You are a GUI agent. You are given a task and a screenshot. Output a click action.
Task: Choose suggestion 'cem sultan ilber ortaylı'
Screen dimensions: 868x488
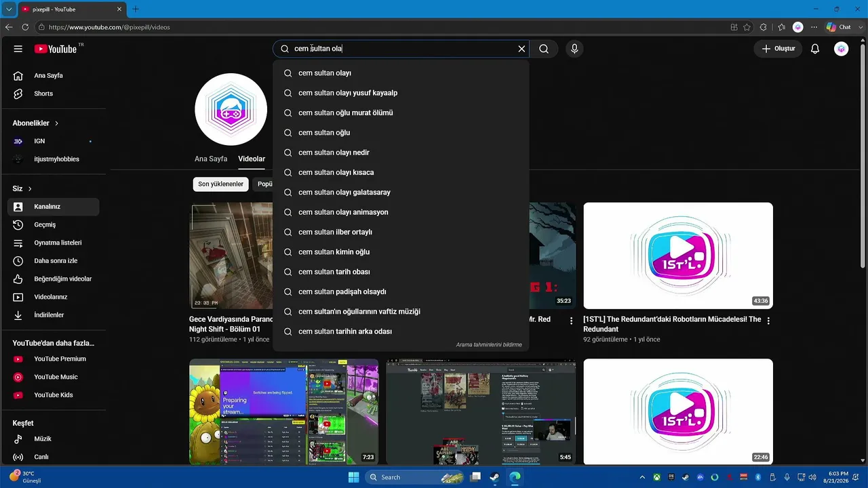coord(401,232)
